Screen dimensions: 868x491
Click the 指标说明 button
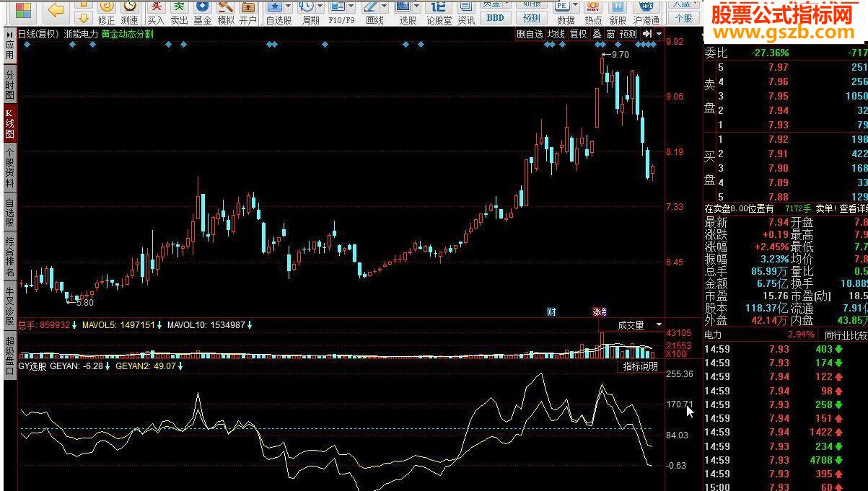click(640, 366)
